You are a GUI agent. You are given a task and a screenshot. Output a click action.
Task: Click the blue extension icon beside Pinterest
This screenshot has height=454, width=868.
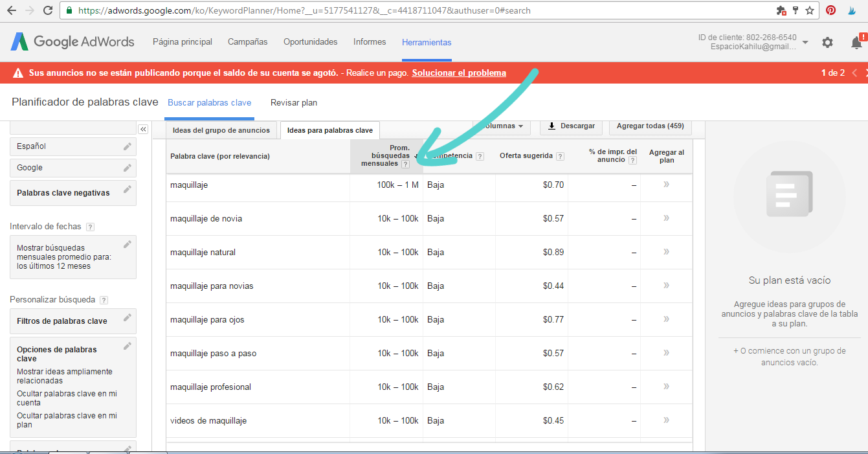click(853, 10)
